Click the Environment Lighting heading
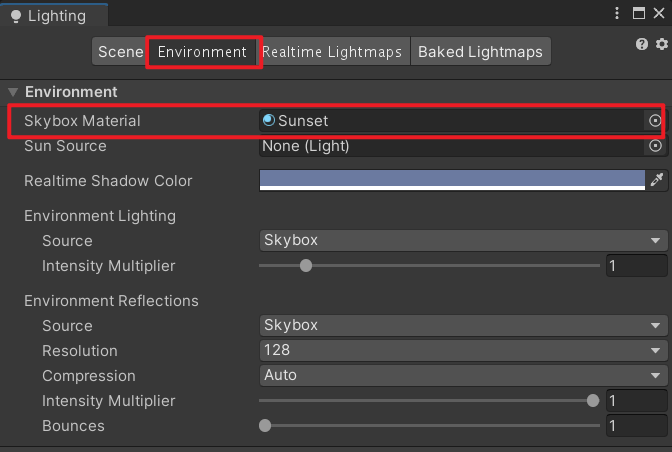This screenshot has height=452, width=672. pos(100,216)
